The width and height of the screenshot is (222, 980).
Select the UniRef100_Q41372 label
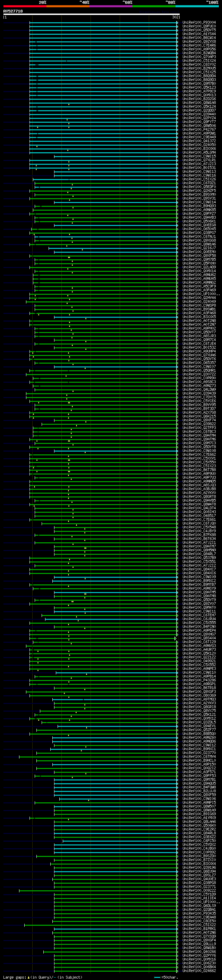(x=199, y=141)
